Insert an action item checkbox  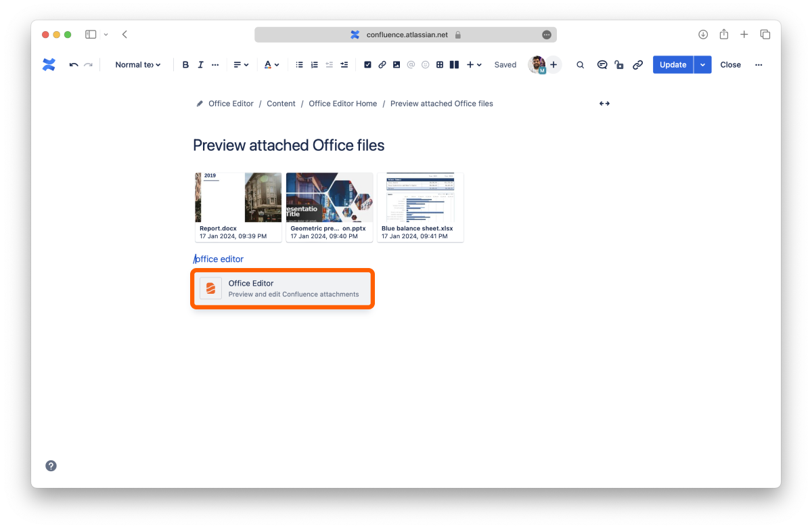(367, 65)
